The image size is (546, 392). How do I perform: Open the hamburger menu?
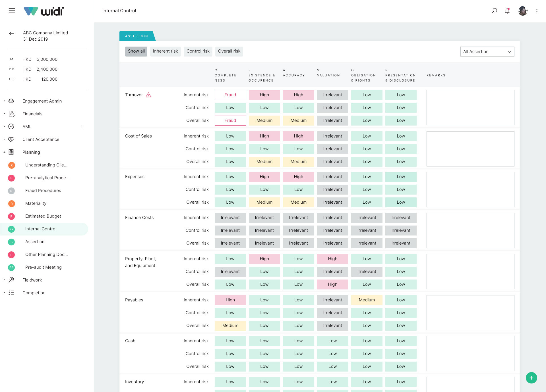point(12,11)
